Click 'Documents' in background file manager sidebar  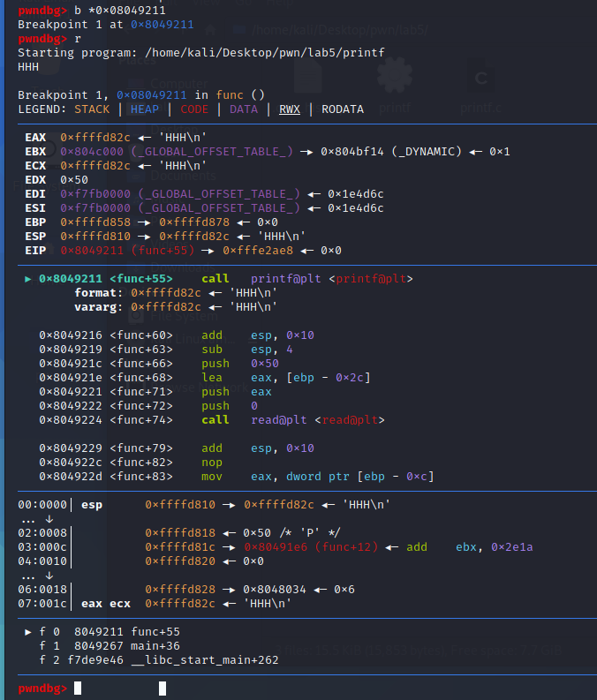coord(184,176)
